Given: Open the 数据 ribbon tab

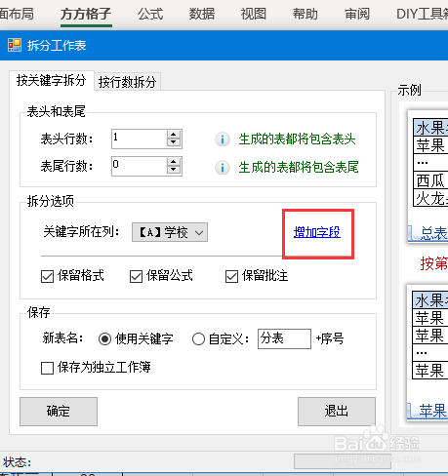Looking at the screenshot, I should click(202, 14).
